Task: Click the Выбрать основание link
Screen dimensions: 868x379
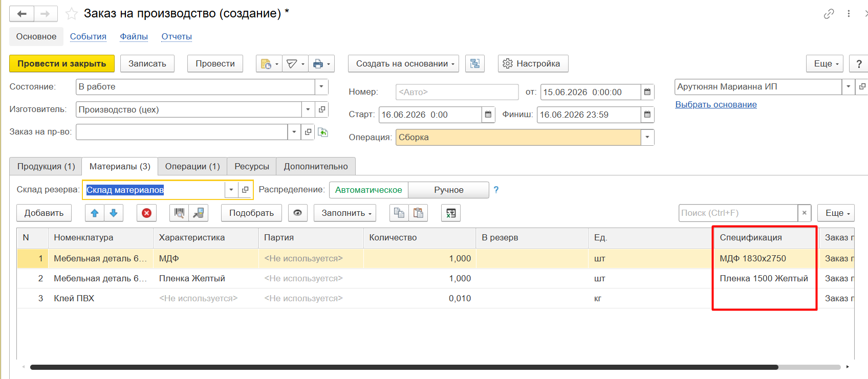Action: 716,104
